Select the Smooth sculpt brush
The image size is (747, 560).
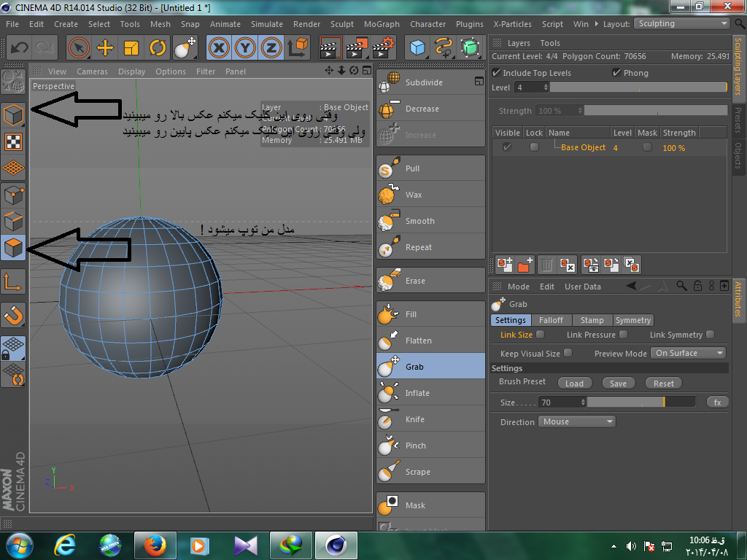[x=430, y=221]
